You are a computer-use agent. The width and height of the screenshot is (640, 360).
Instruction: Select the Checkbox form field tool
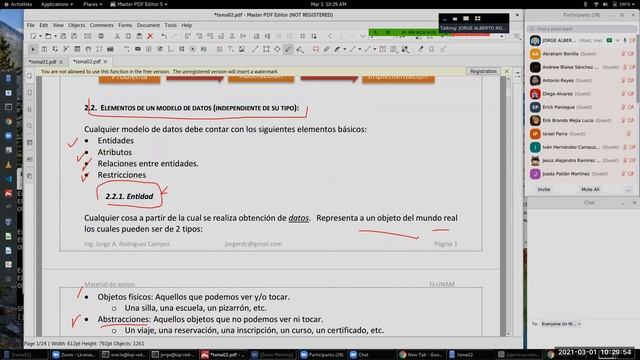[x=149, y=49]
